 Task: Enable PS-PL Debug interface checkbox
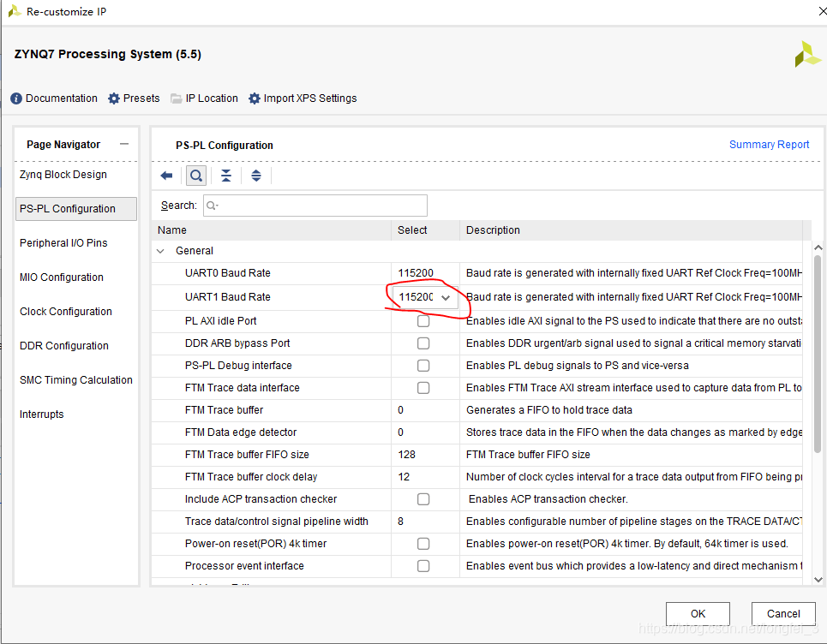pos(423,365)
